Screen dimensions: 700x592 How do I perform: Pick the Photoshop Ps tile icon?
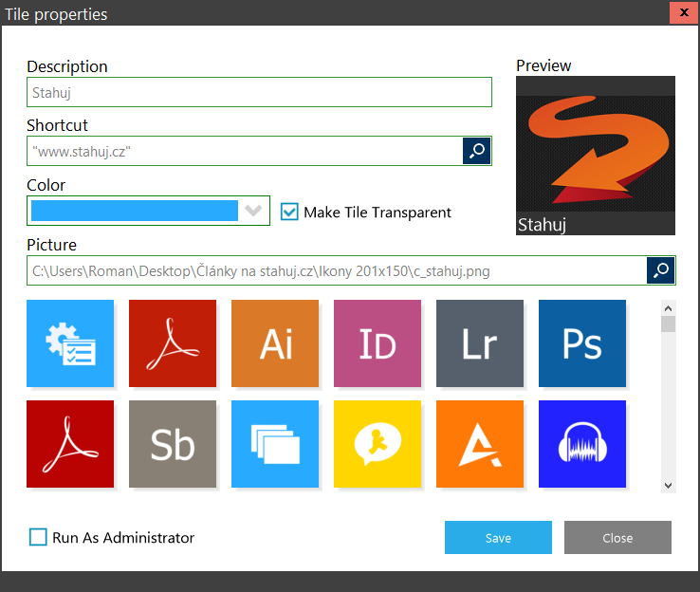click(582, 343)
